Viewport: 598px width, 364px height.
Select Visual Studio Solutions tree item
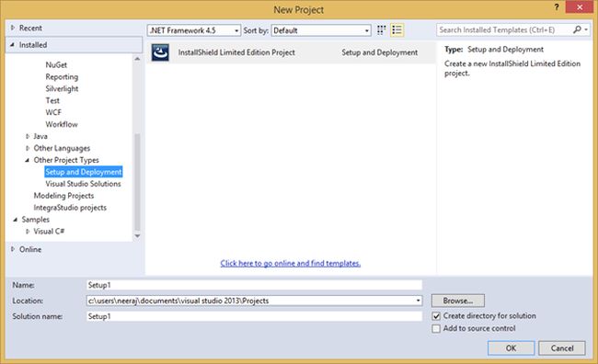tap(83, 184)
